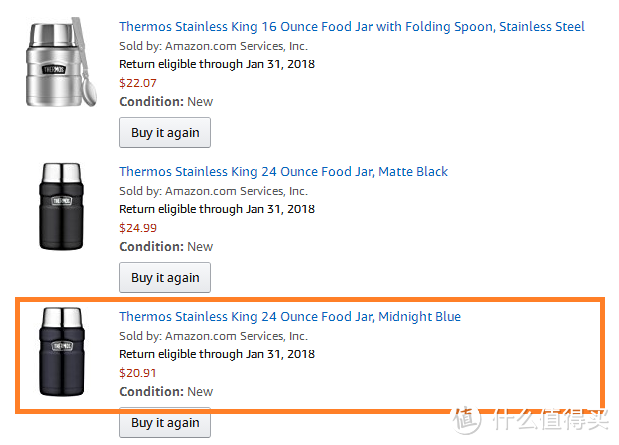The height and width of the screenshot is (445, 619).
Task: Buy the Midnight Blue food jar again
Action: pos(165,422)
